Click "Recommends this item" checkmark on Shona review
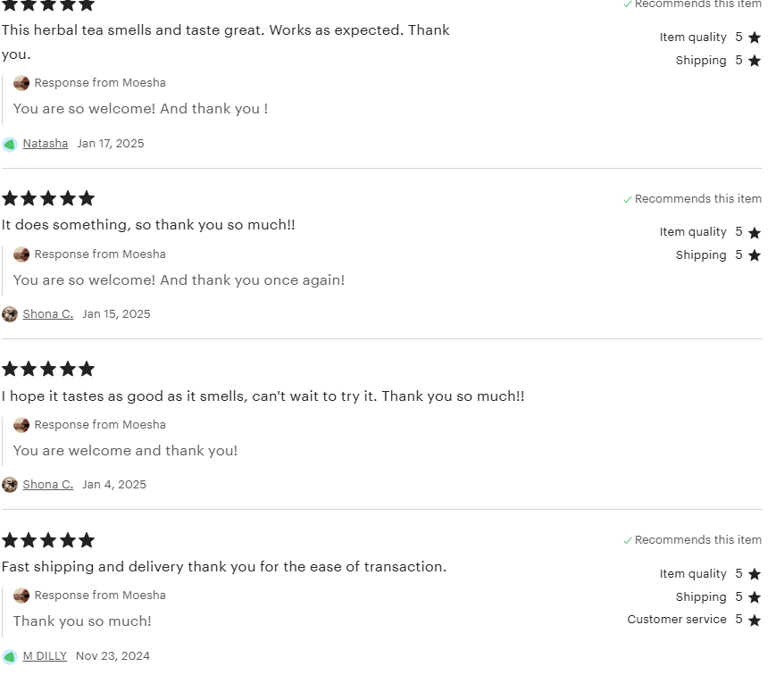The image size is (784, 675). pos(628,199)
